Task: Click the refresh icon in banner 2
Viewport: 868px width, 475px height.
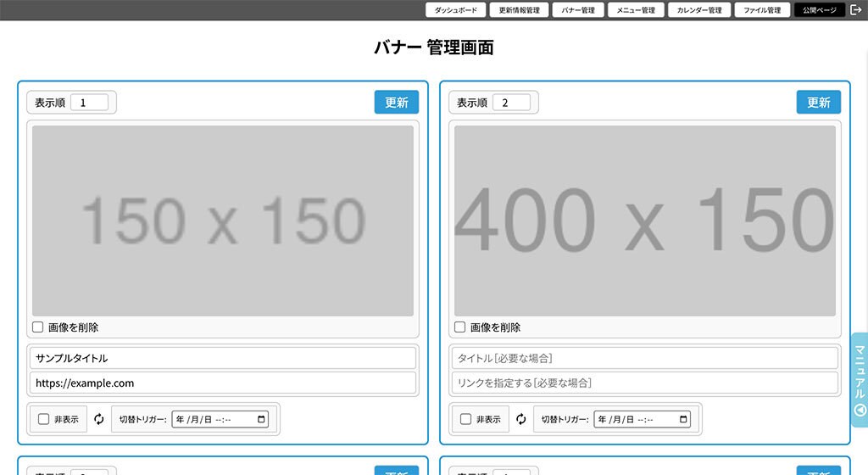Action: click(521, 419)
